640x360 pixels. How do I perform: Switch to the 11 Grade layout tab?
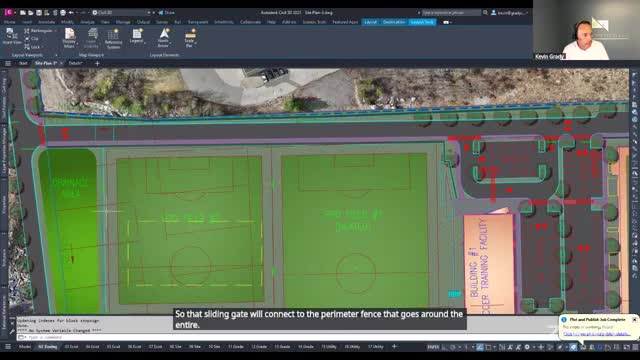tap(236, 347)
